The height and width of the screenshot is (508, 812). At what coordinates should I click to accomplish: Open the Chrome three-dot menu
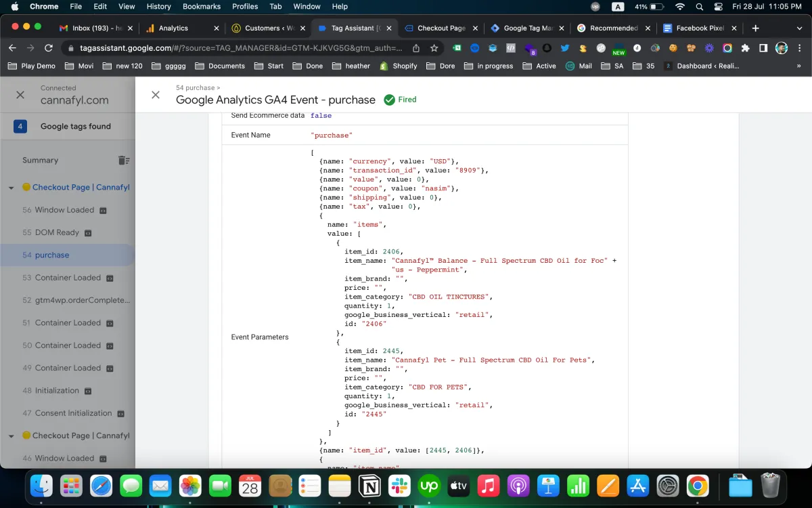pos(799,48)
